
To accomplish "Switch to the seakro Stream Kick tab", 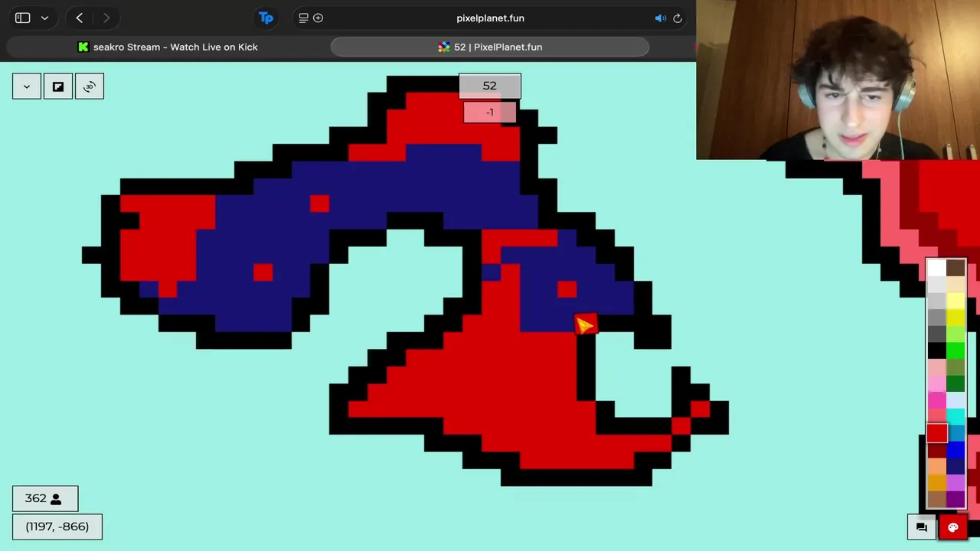I will point(168,47).
